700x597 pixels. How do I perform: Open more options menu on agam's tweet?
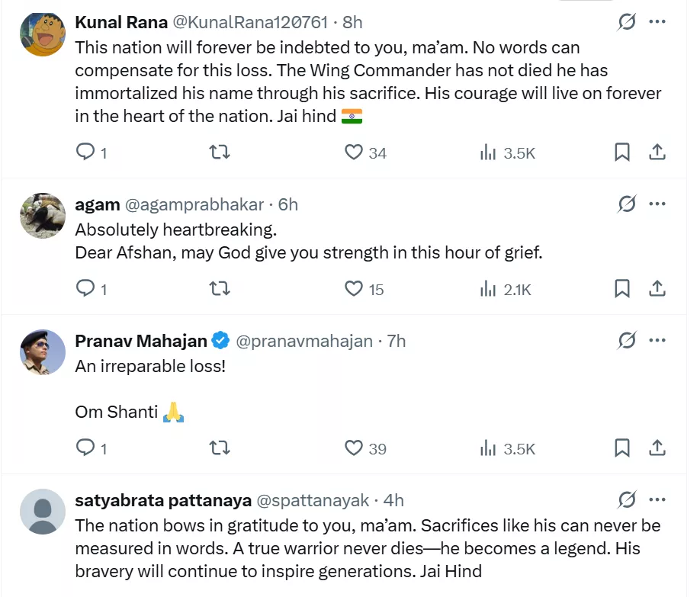(x=657, y=204)
